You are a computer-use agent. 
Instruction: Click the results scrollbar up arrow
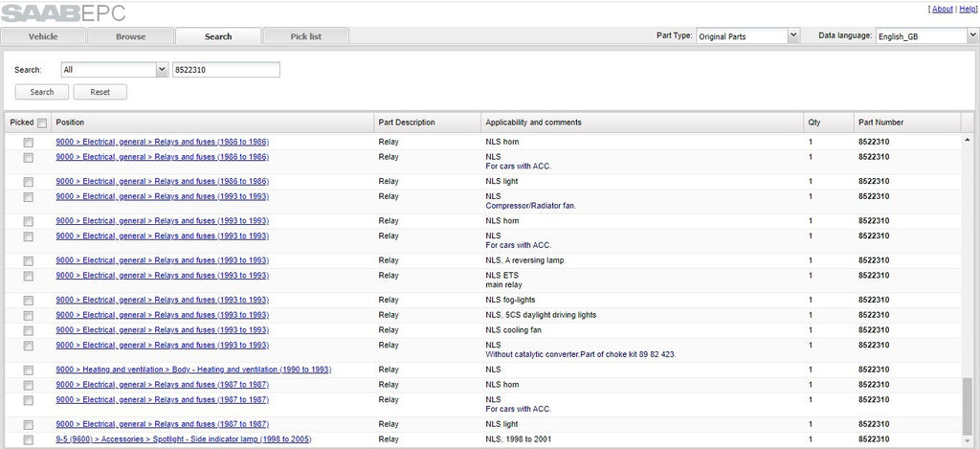[969, 140]
